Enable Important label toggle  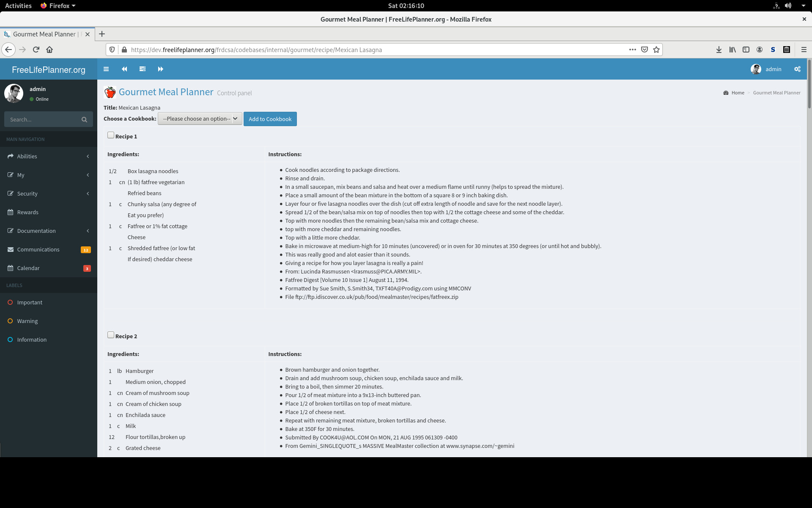pyautogui.click(x=10, y=302)
